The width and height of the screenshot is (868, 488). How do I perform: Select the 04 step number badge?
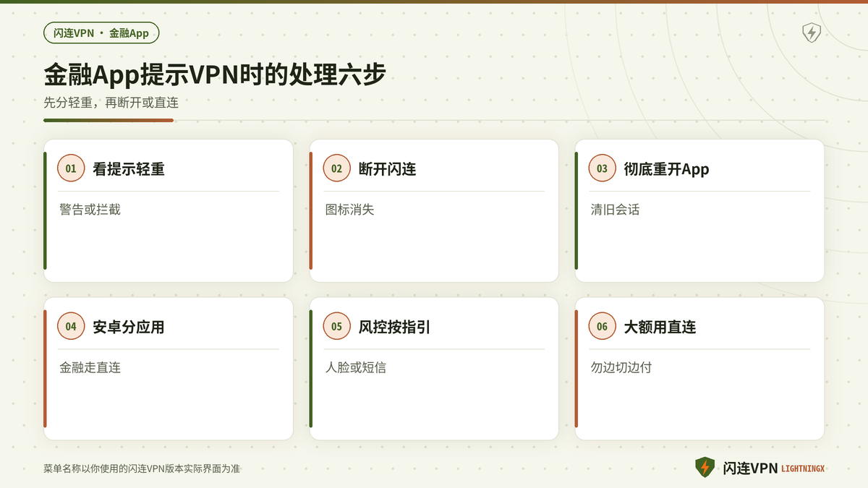tap(71, 326)
